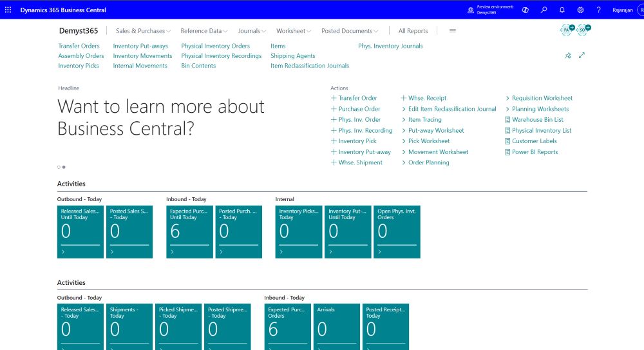Click plus icon for Whse. Shipment
The width and height of the screenshot is (644, 350).
point(334,162)
